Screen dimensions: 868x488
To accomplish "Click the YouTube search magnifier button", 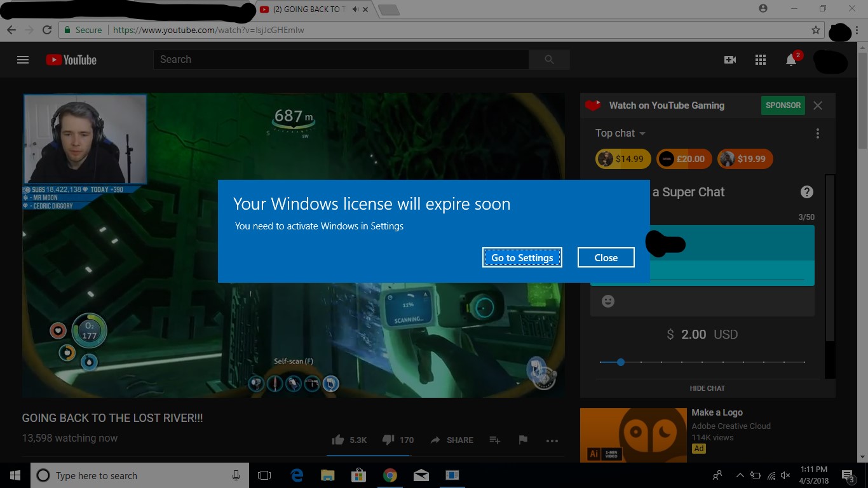I will [550, 60].
